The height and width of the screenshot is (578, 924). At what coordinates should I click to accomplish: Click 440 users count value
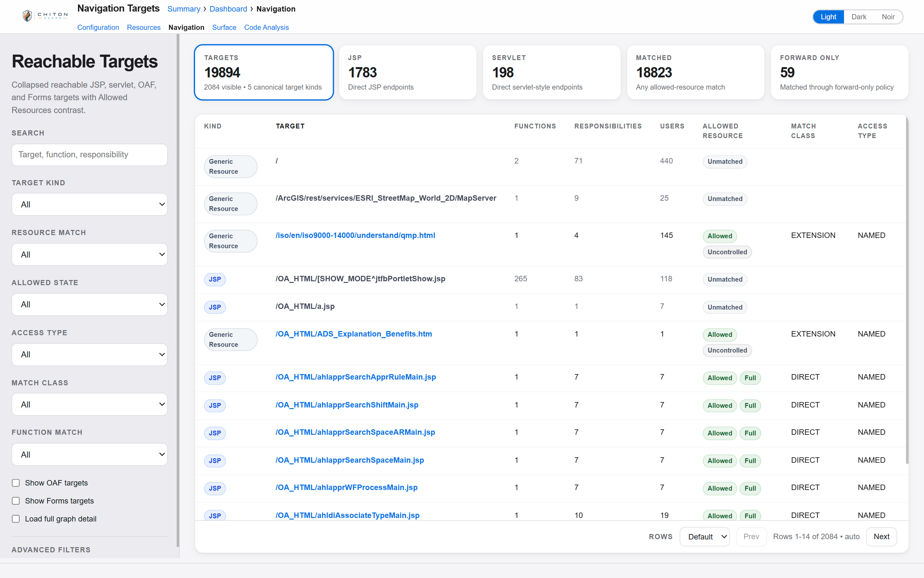click(666, 161)
